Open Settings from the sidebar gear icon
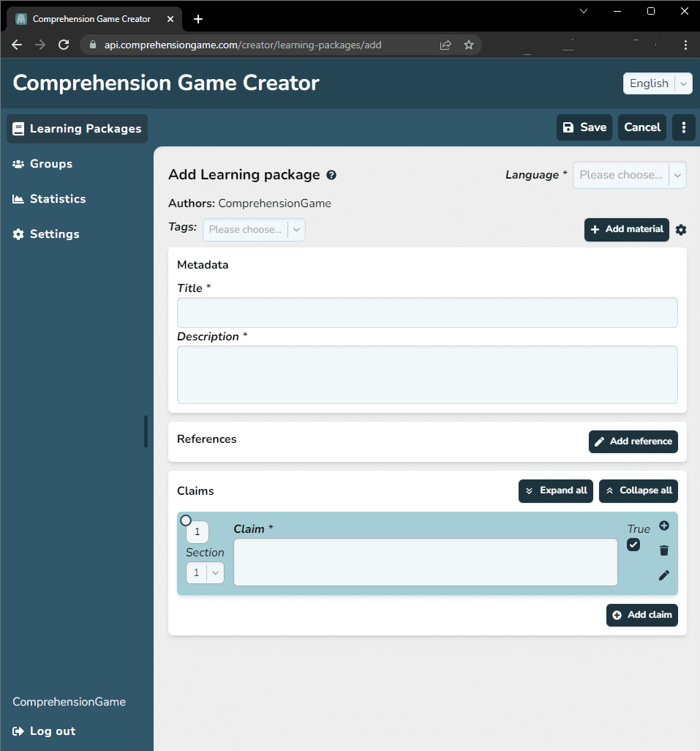The height and width of the screenshot is (751, 700). [x=18, y=233]
